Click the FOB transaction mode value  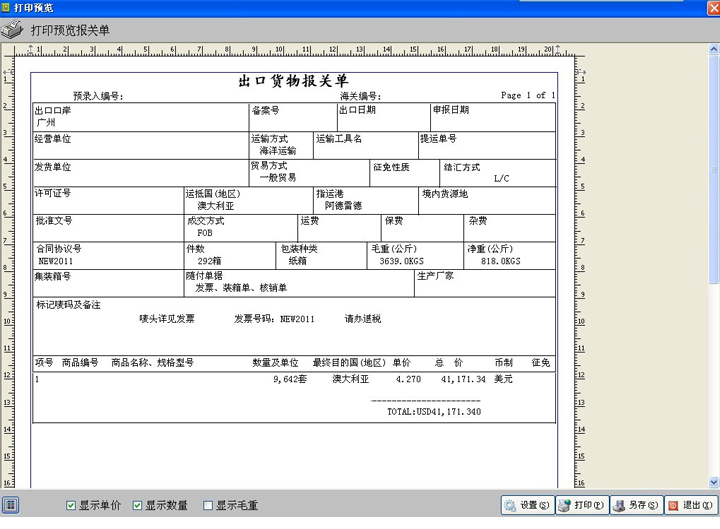(x=205, y=233)
